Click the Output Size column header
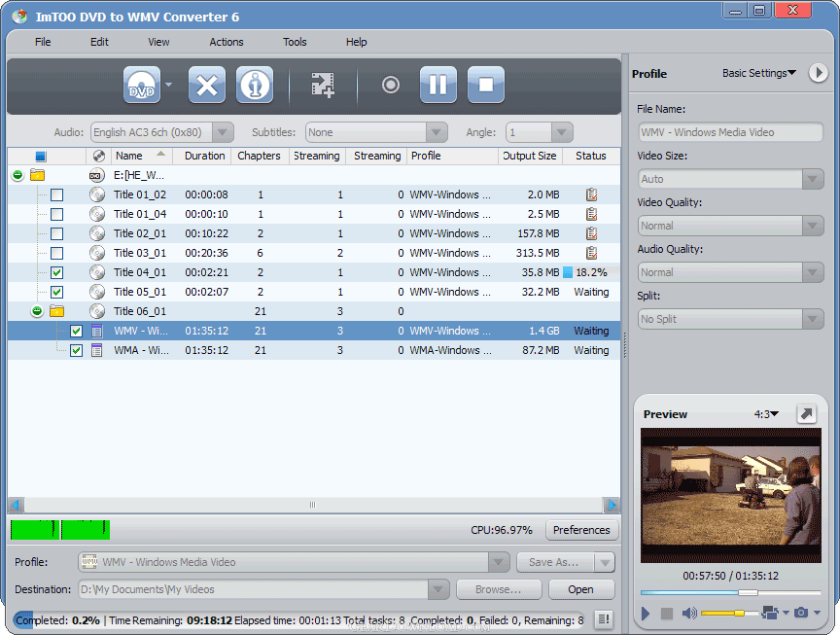Image resolution: width=840 pixels, height=635 pixels. click(x=530, y=156)
